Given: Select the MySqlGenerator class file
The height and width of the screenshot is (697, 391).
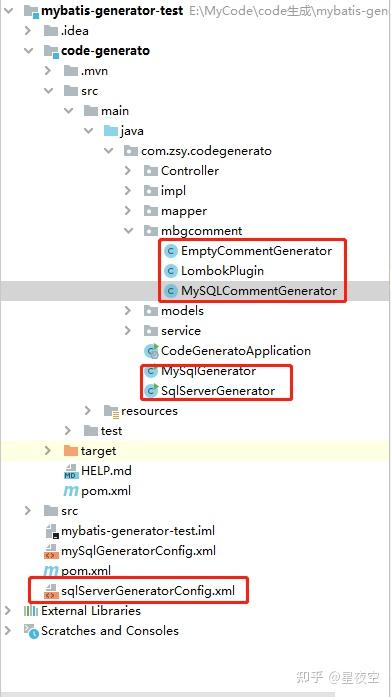Looking at the screenshot, I should 208,371.
